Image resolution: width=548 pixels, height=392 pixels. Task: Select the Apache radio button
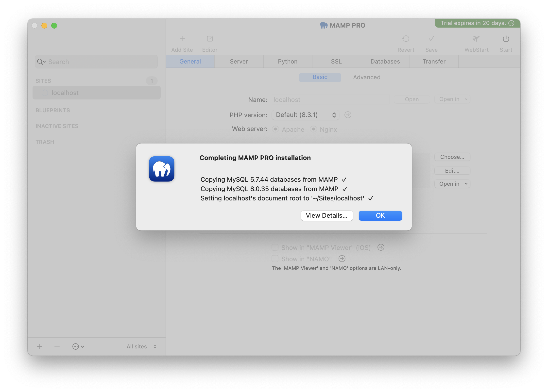pyautogui.click(x=275, y=129)
